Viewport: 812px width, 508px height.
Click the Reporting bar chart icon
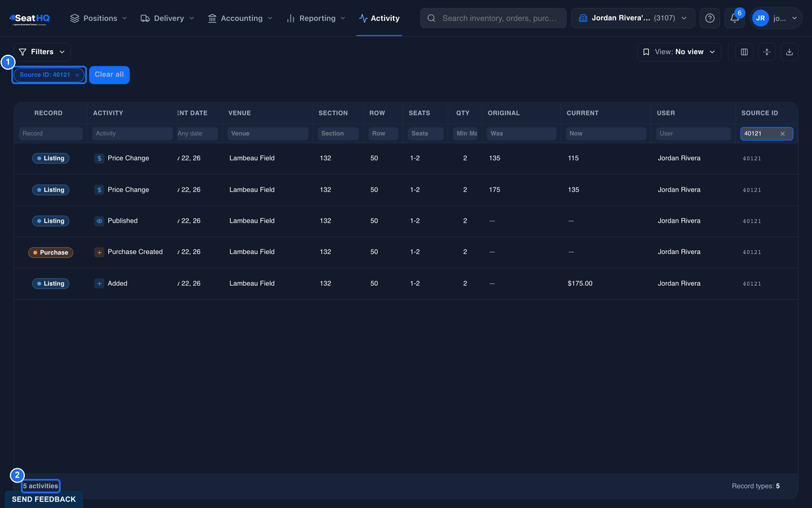click(x=291, y=18)
